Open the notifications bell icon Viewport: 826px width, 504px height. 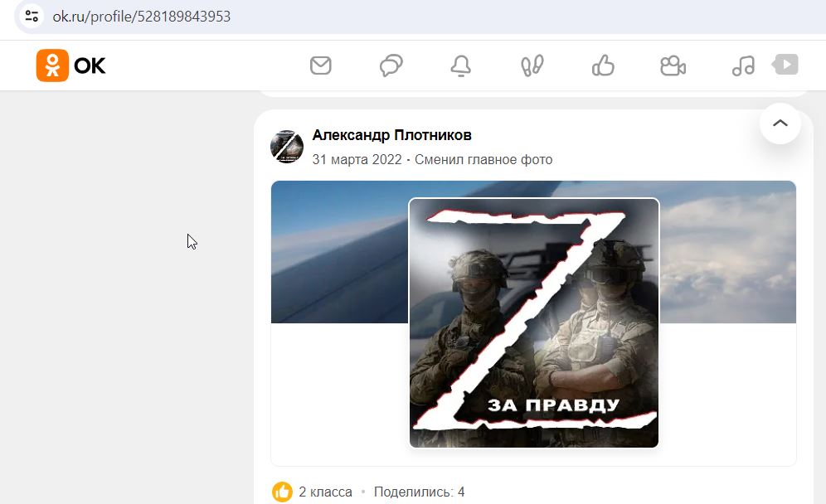click(x=461, y=65)
